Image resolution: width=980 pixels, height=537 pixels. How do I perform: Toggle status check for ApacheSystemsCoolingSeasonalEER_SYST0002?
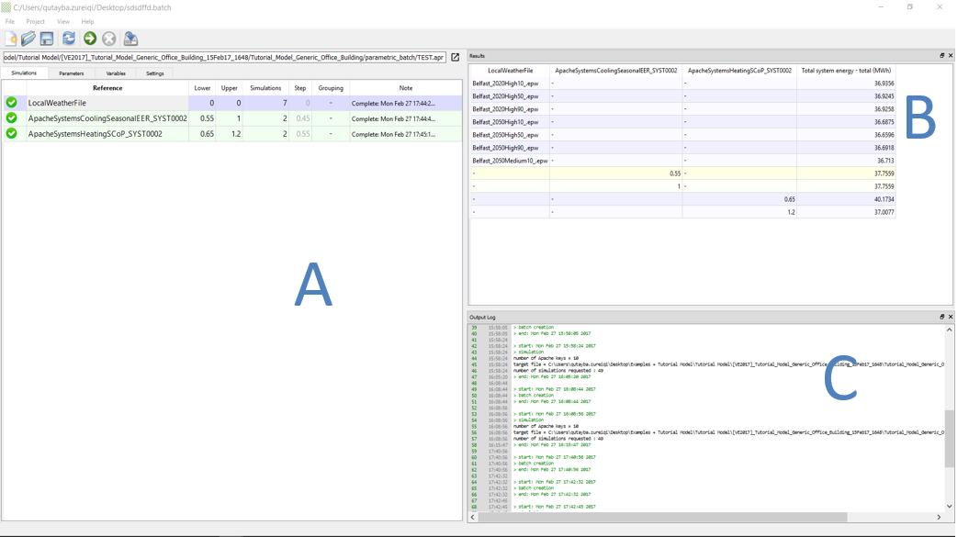pos(12,118)
